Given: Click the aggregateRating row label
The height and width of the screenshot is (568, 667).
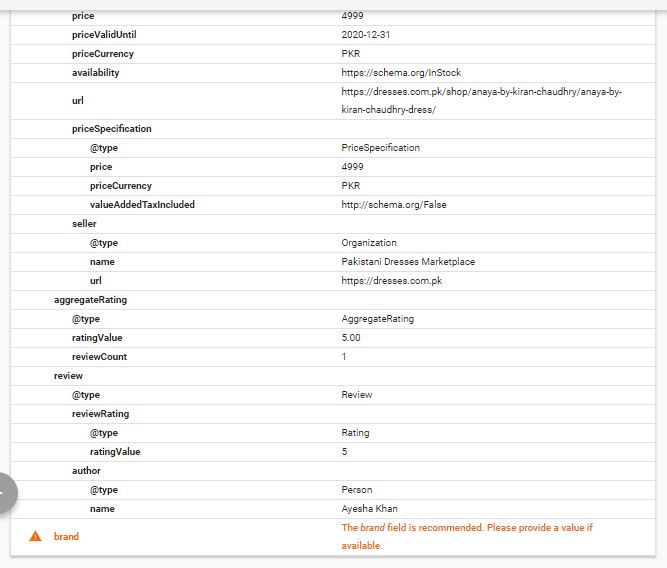Looking at the screenshot, I should (x=90, y=300).
